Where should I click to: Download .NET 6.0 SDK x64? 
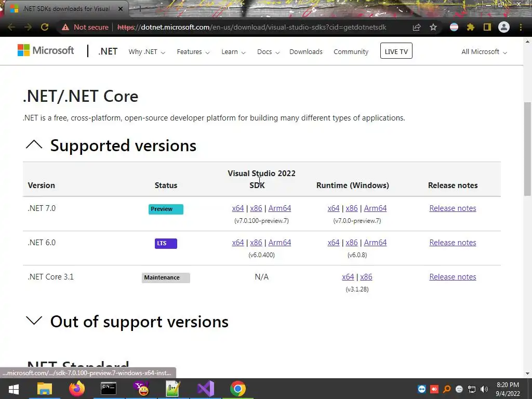point(238,243)
